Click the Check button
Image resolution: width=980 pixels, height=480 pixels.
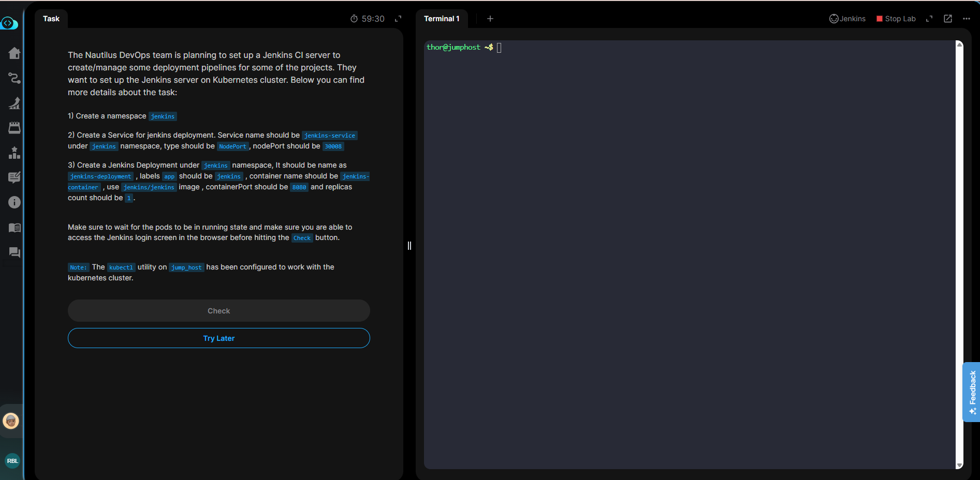pyautogui.click(x=219, y=311)
